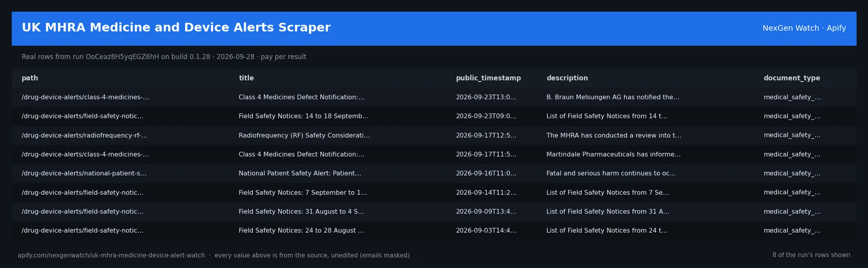
Task: Click '8 of the run's rows shown' footer note
Action: [811, 255]
